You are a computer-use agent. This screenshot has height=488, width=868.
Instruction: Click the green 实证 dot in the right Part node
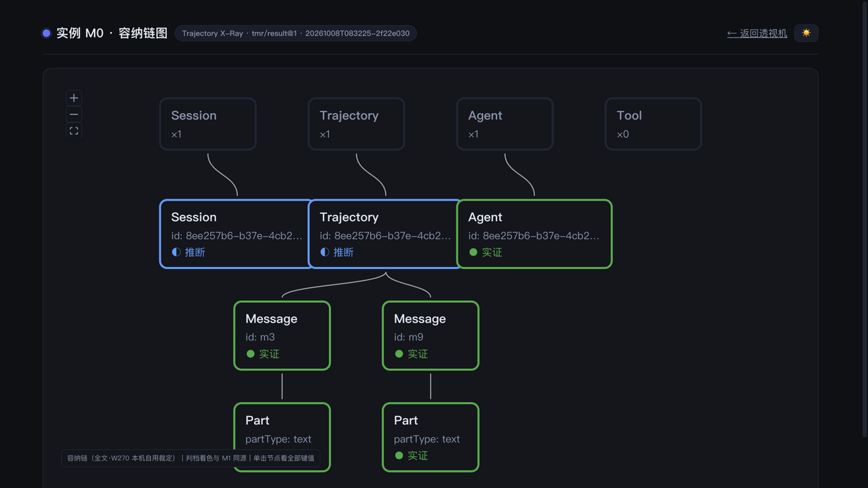point(399,455)
